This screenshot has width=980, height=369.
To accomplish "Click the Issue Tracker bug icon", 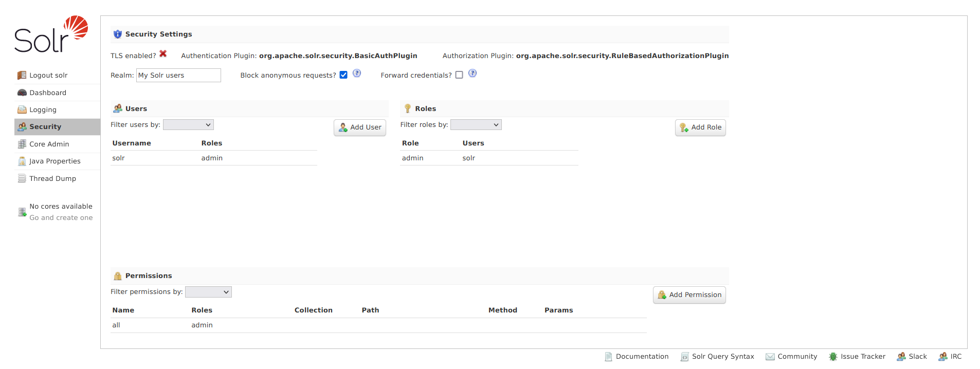I will coord(833,357).
